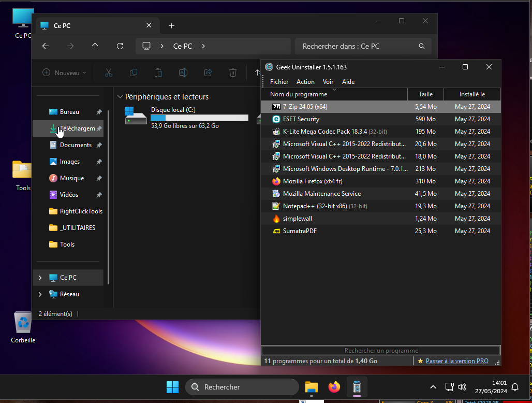
Task: Open File Explorer from the taskbar
Action: tap(311, 387)
